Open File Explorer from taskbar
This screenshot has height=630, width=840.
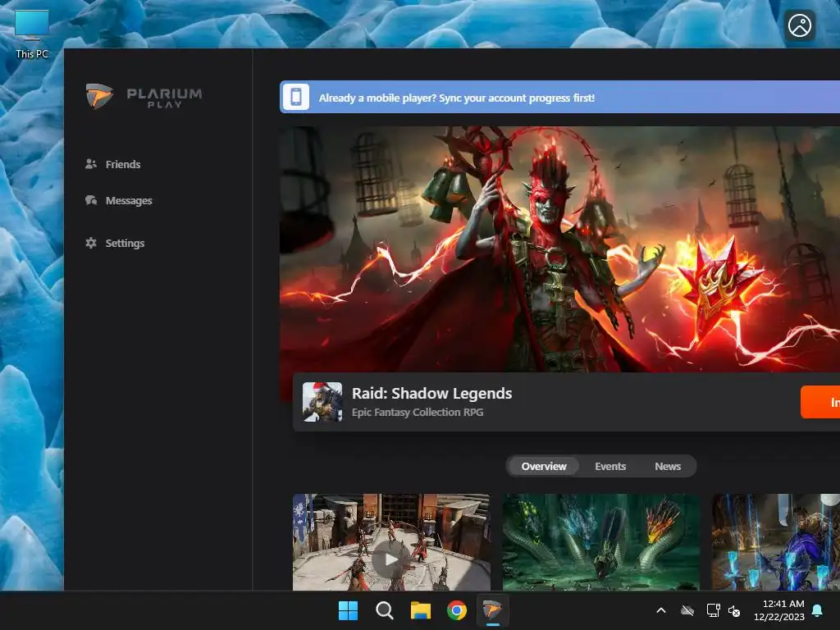[421, 610]
